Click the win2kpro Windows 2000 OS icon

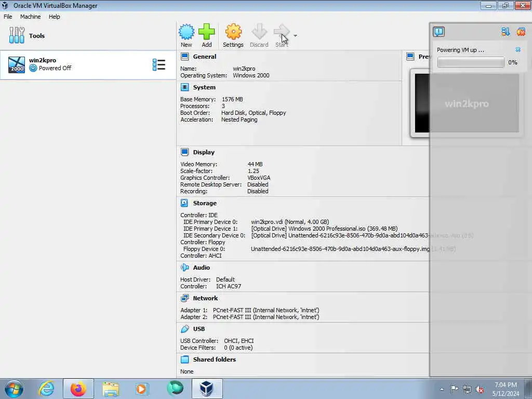click(x=17, y=65)
